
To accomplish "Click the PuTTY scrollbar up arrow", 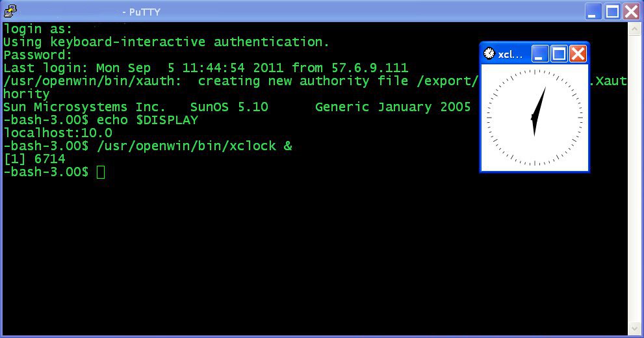I will click(634, 29).
